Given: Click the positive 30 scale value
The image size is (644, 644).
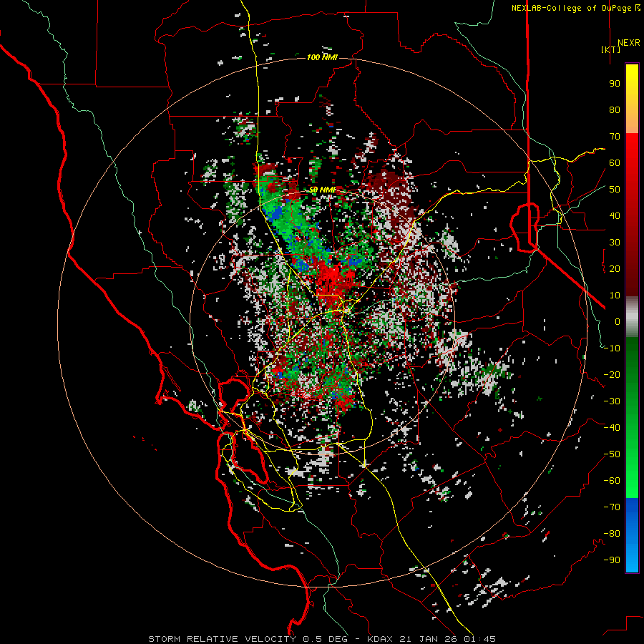Looking at the screenshot, I should (x=615, y=243).
